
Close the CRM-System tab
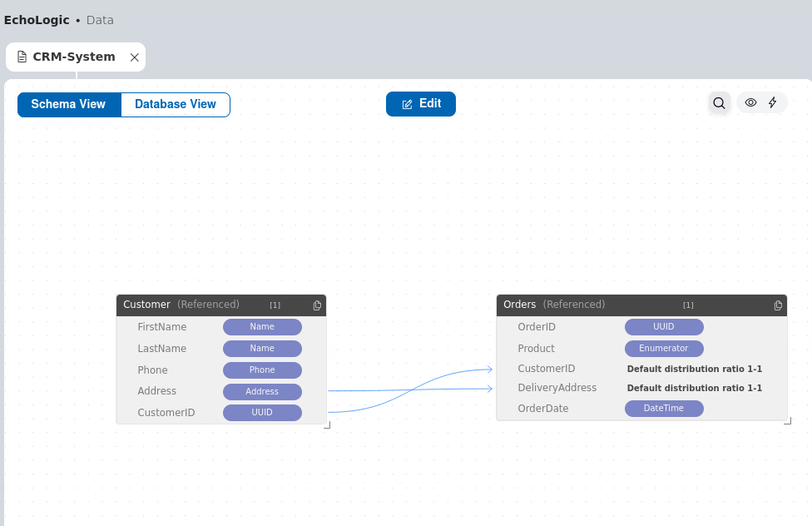pos(135,57)
